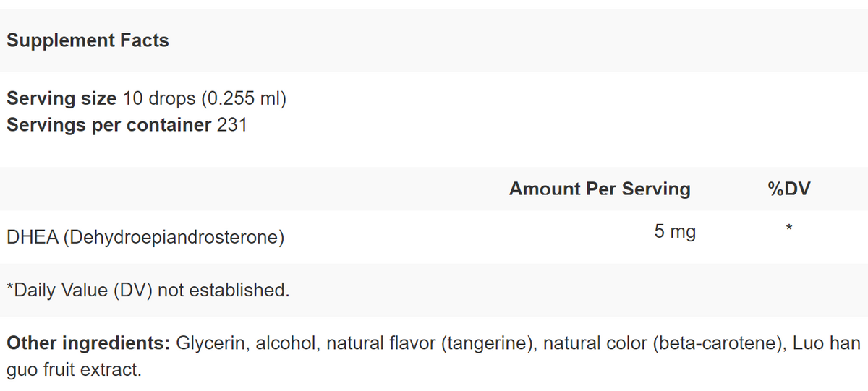The height and width of the screenshot is (391, 868).
Task: Click the Amount Per Serving column header
Action: point(600,189)
